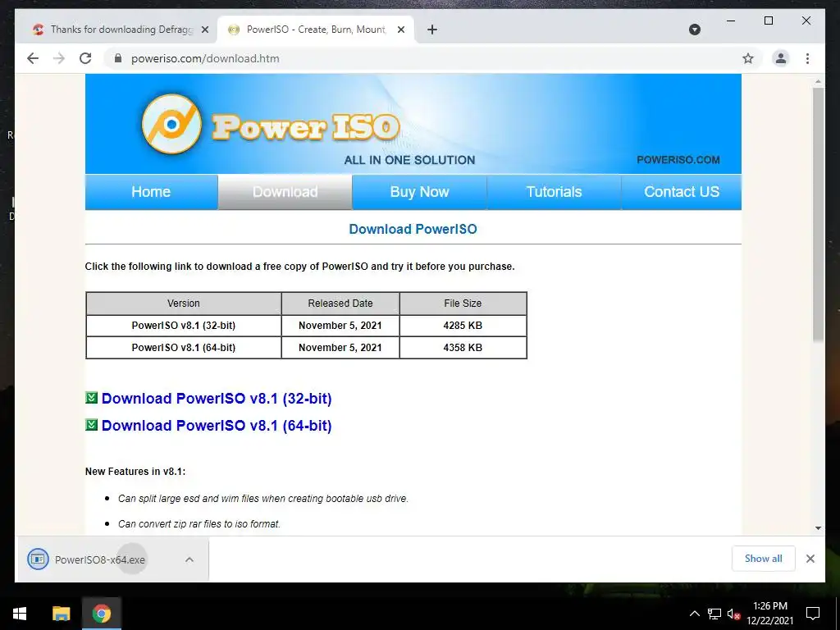Bookmark this page with the star icon
The image size is (840, 630).
coord(748,58)
